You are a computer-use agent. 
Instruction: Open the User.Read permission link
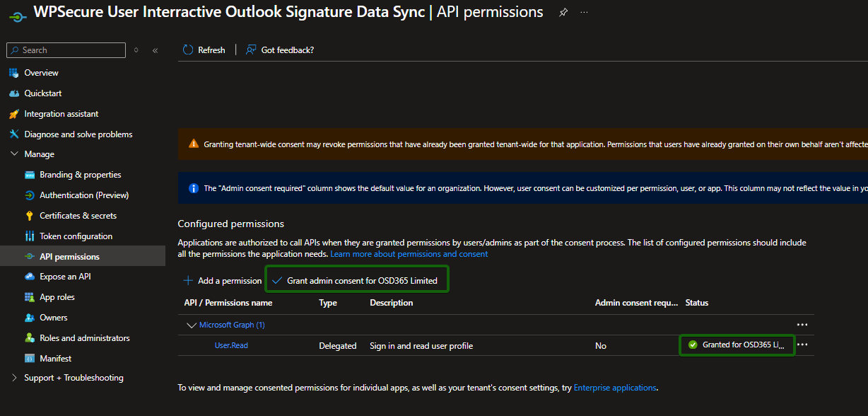pyautogui.click(x=231, y=346)
